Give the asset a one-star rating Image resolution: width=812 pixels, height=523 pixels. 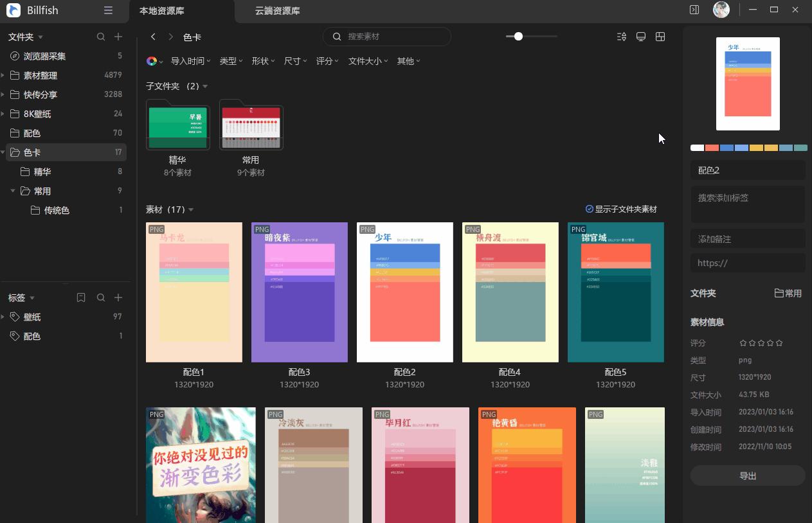pos(744,343)
